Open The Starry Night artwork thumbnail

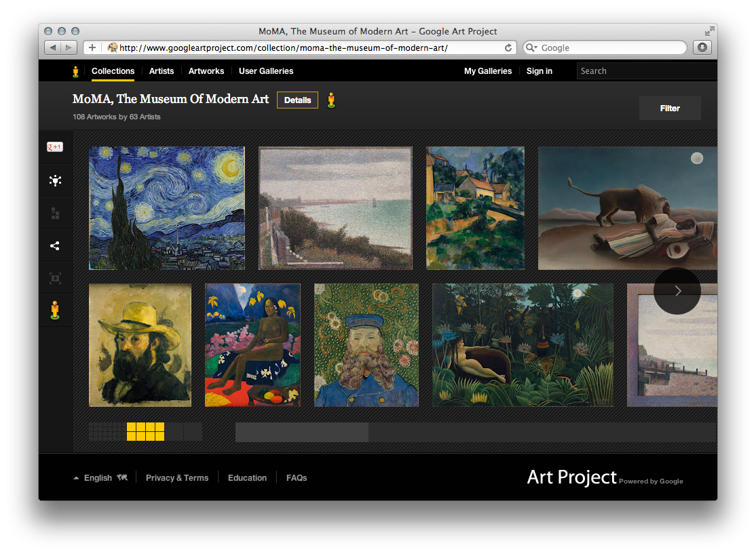pyautogui.click(x=166, y=208)
